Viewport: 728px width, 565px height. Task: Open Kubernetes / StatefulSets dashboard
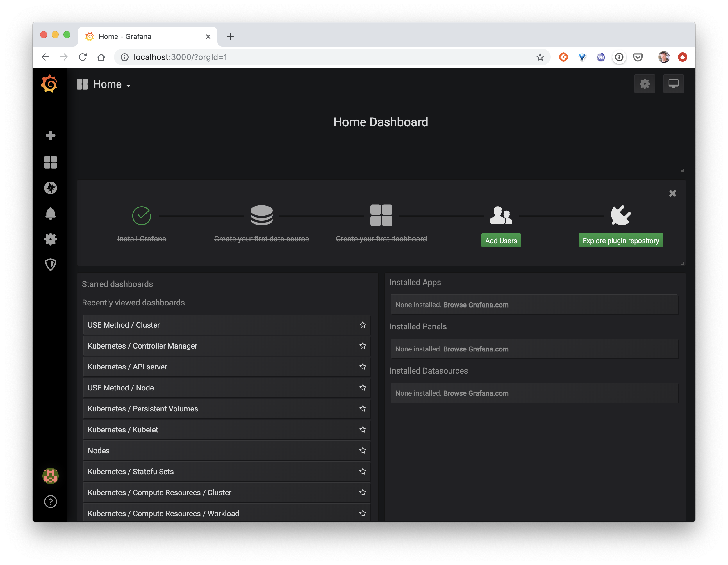click(x=226, y=472)
